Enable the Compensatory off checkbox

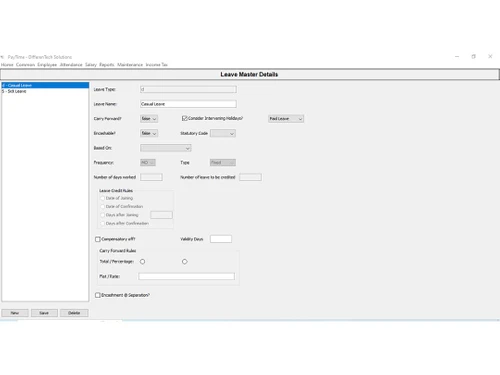[98, 239]
